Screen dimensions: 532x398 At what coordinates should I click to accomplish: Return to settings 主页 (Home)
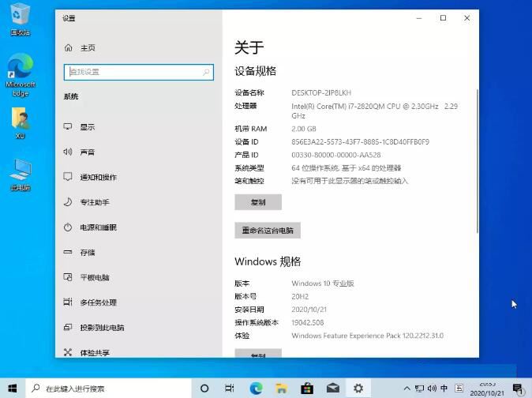(x=87, y=48)
